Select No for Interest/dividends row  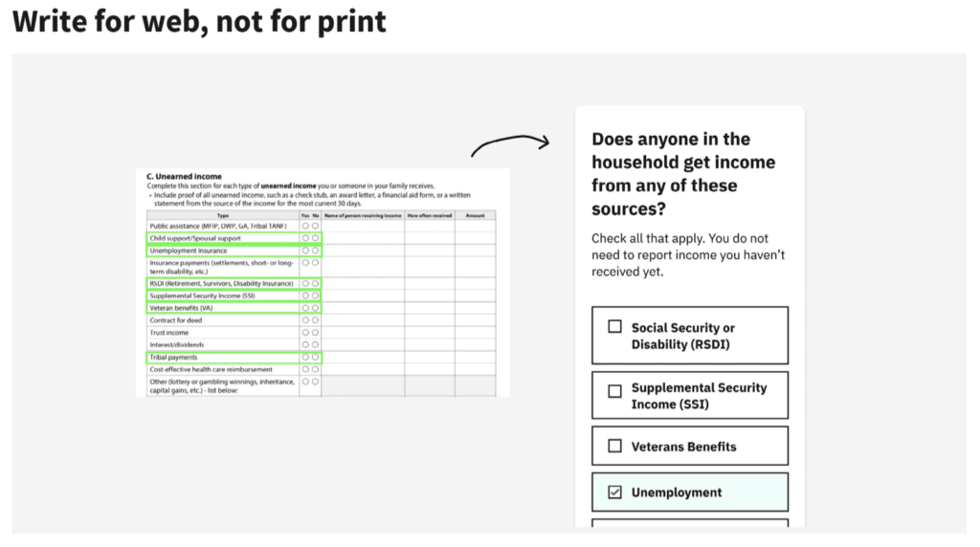pos(315,344)
